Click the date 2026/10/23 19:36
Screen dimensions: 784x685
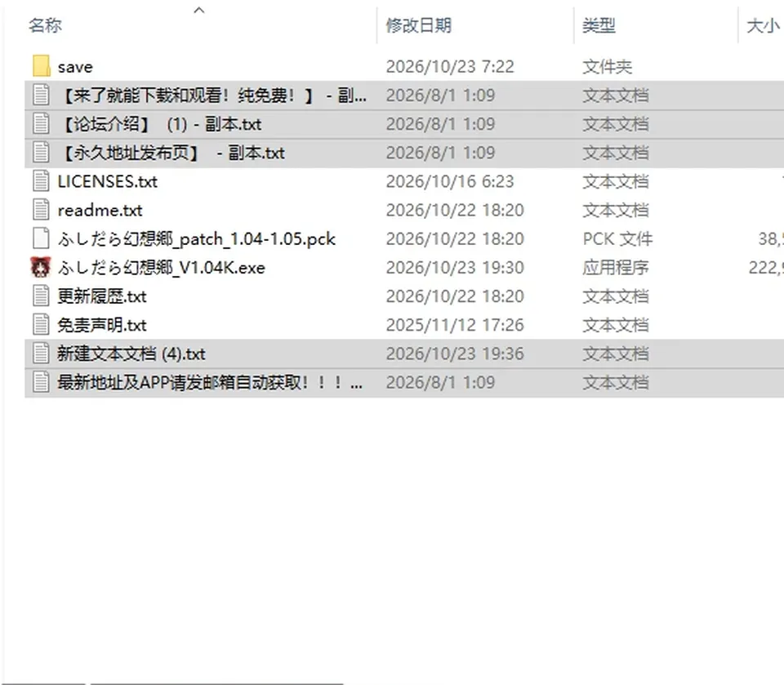tap(455, 354)
